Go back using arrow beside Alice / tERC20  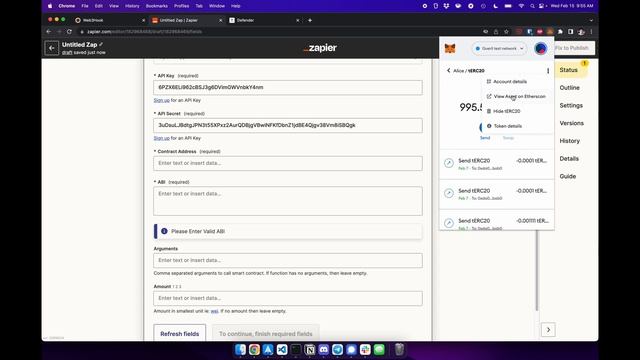[448, 71]
